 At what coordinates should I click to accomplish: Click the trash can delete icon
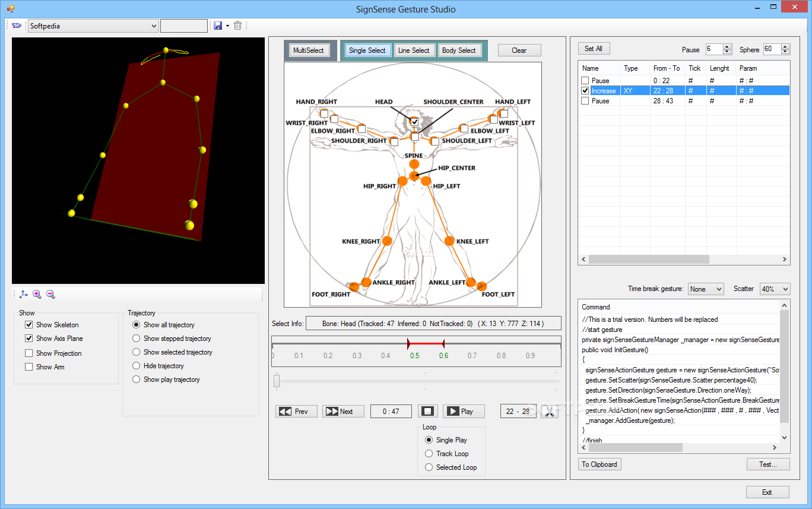point(238,26)
